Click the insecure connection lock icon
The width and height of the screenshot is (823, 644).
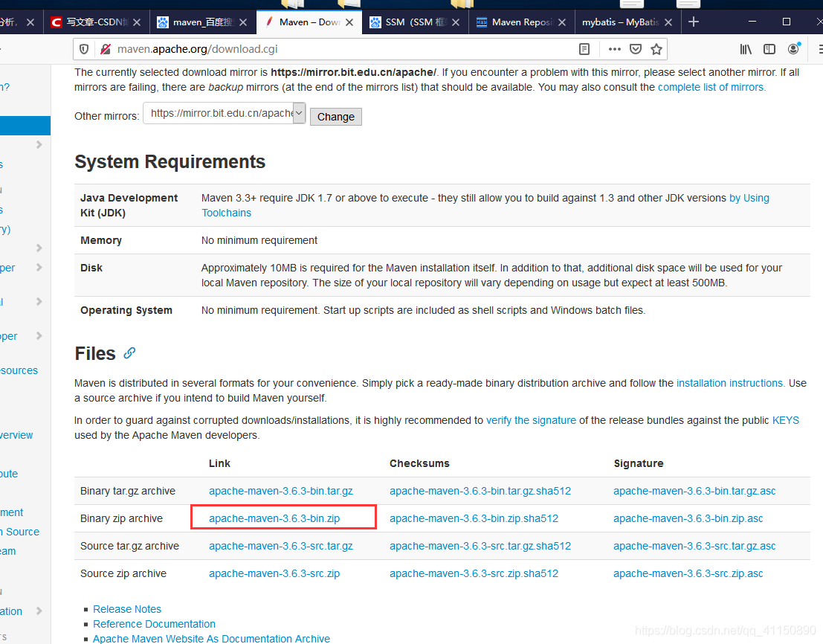click(x=106, y=49)
